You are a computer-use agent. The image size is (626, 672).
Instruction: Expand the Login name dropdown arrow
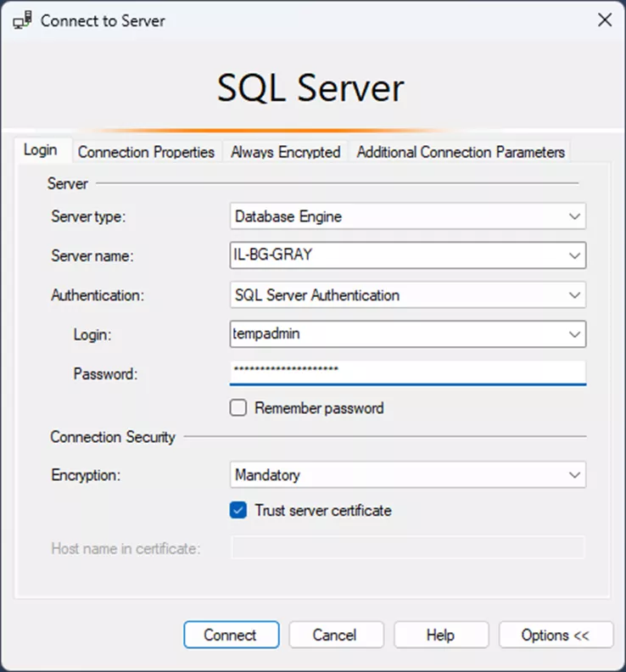click(x=574, y=334)
